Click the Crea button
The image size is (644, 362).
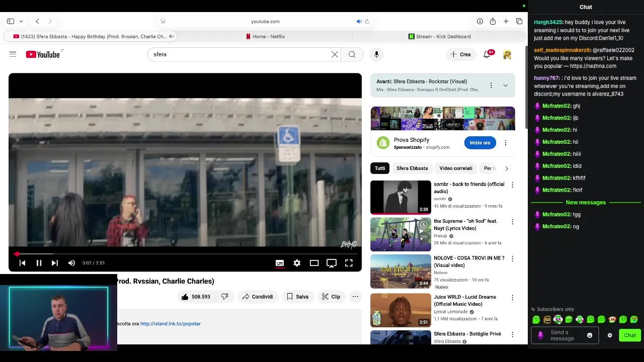tap(461, 54)
